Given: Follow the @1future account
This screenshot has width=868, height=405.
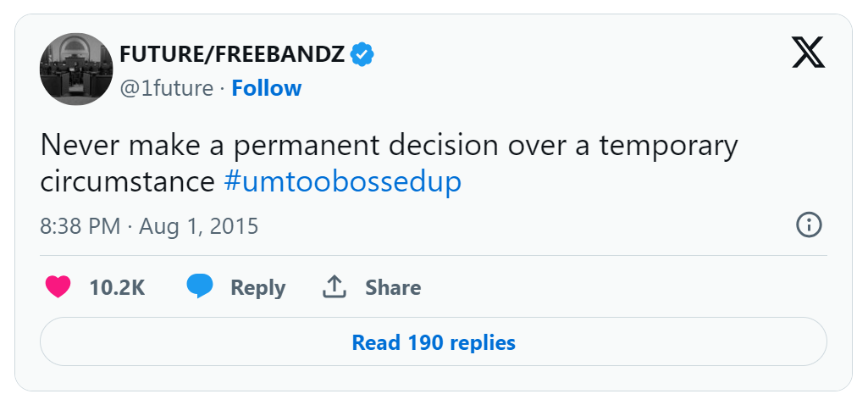Looking at the screenshot, I should [x=267, y=88].
